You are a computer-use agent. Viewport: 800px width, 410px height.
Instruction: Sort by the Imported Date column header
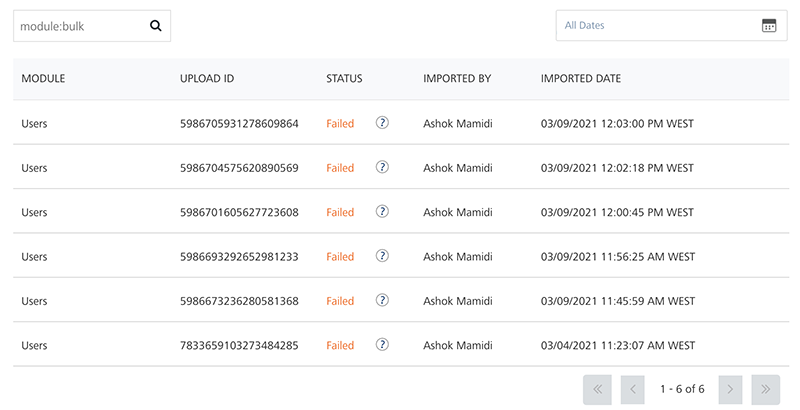[580, 78]
